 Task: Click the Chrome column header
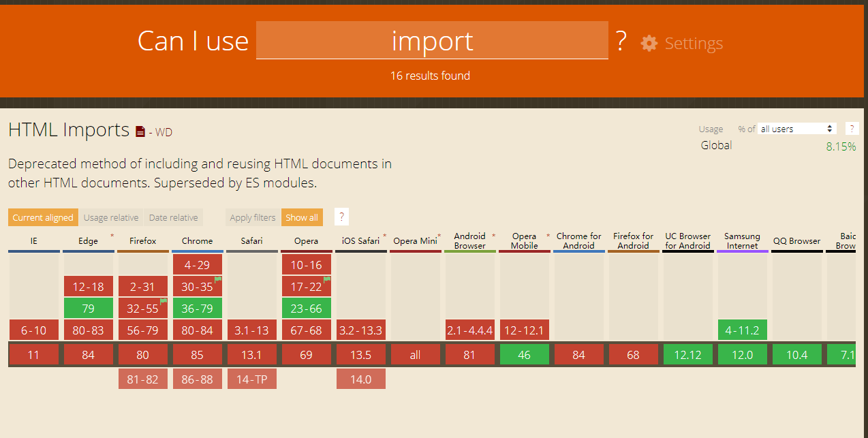(198, 241)
